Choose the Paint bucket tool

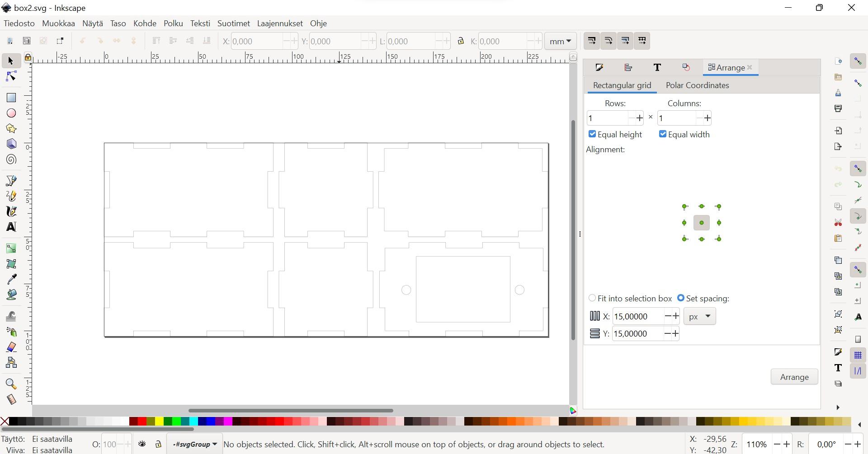point(11,295)
